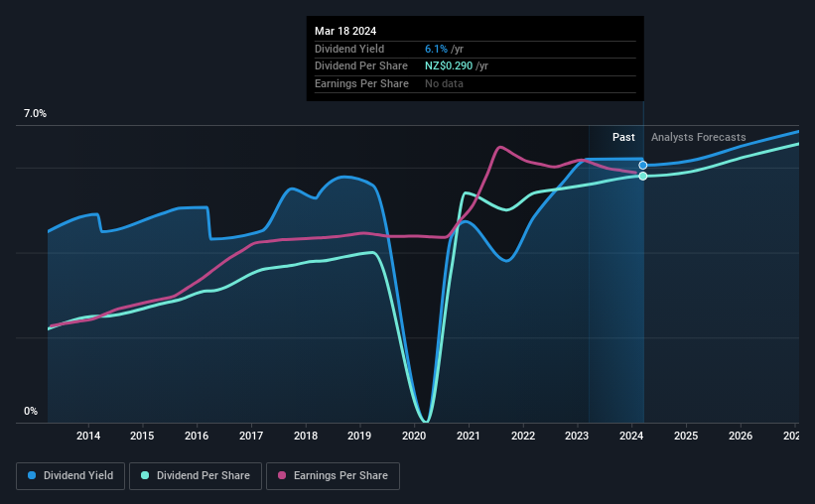Click the Dividend Yield tooltip row label
This screenshot has width=815, height=504.
click(349, 49)
